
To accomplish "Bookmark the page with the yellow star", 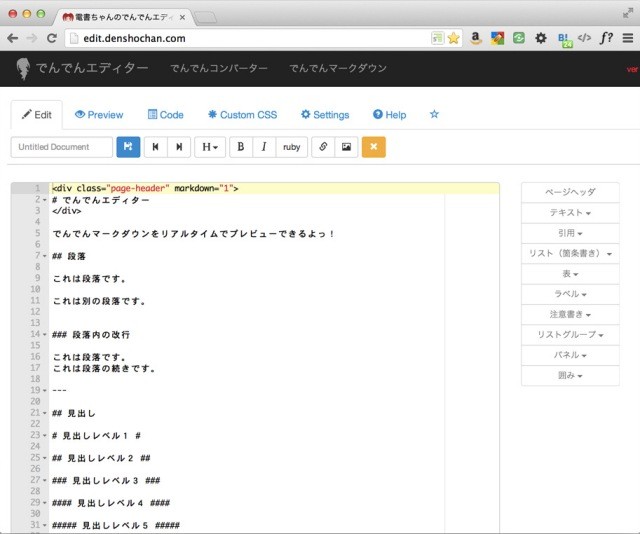I will tap(453, 38).
